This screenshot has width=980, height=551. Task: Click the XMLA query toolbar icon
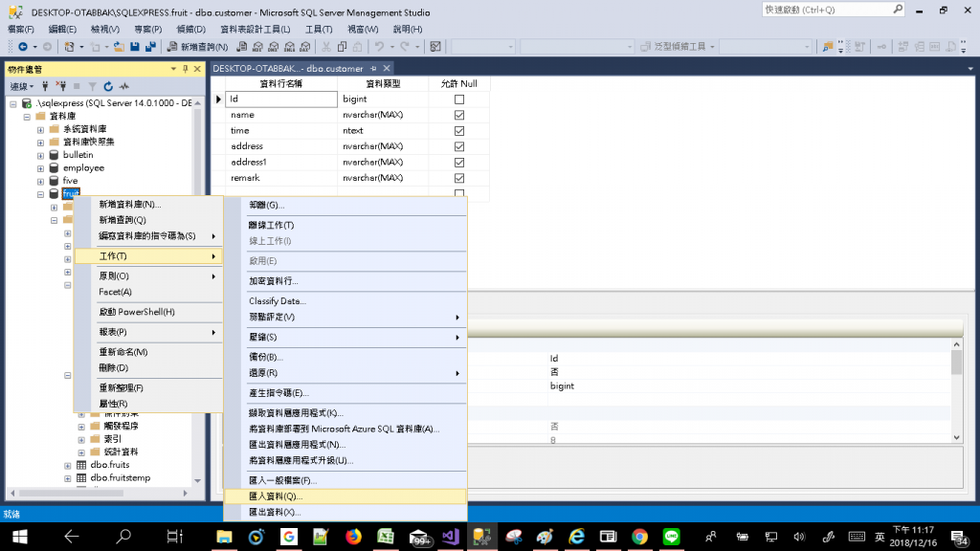click(x=289, y=47)
